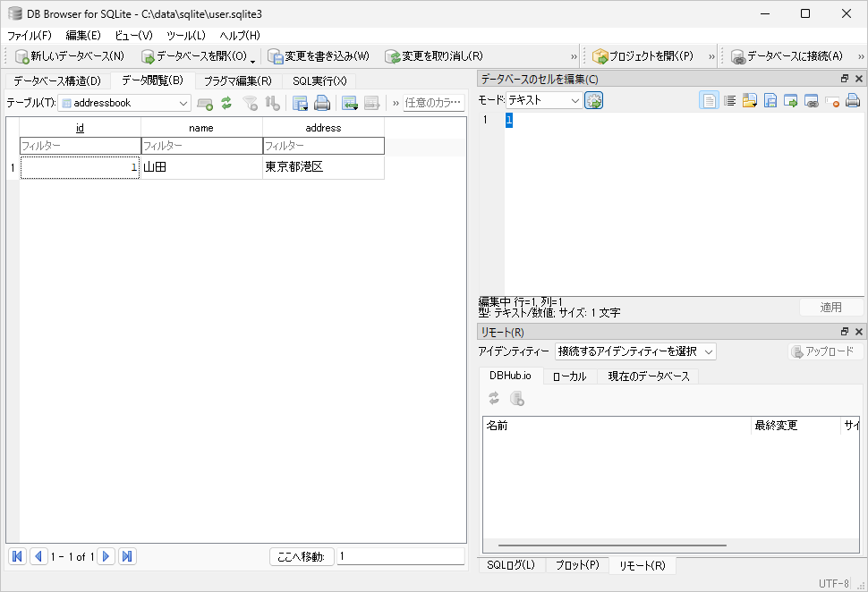Image resolution: width=868 pixels, height=592 pixels.
Task: Open the ツール(L) menu
Action: 185,35
